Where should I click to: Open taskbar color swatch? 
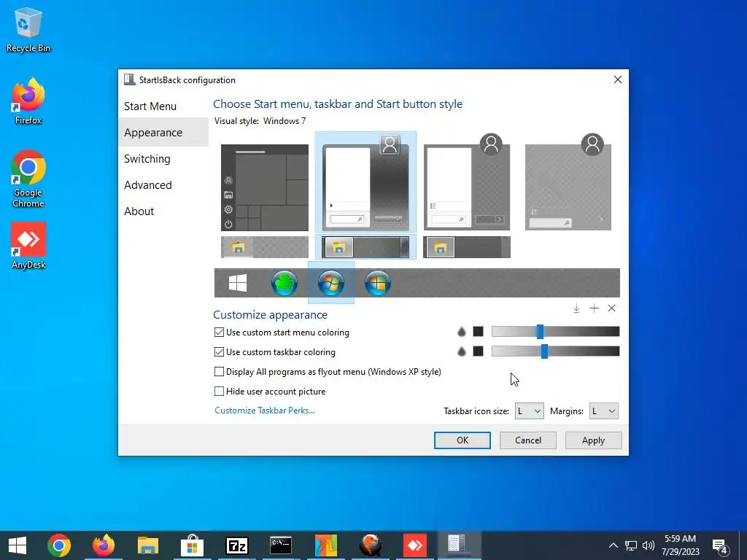click(478, 351)
